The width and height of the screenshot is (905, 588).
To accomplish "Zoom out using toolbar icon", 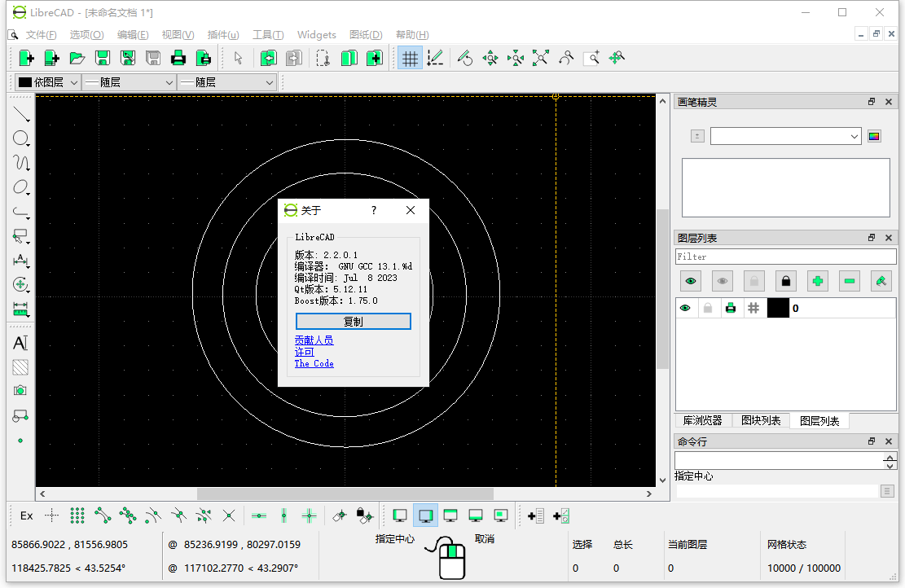I will 516,59.
